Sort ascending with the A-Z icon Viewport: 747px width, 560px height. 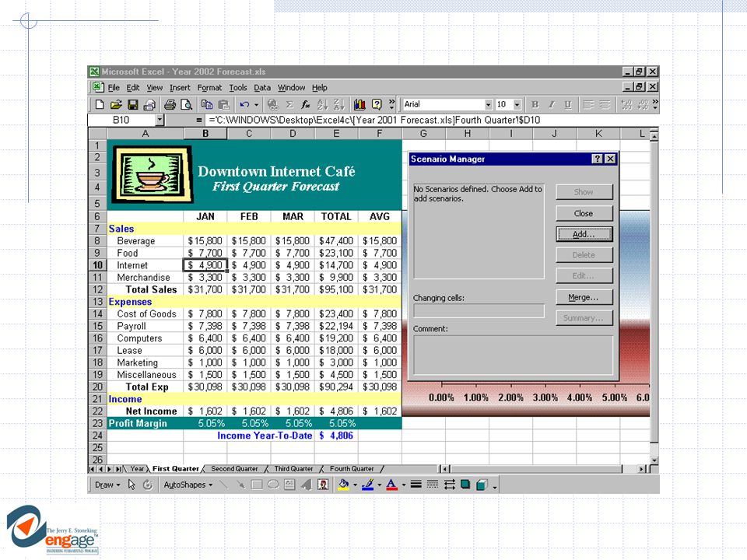(x=322, y=104)
